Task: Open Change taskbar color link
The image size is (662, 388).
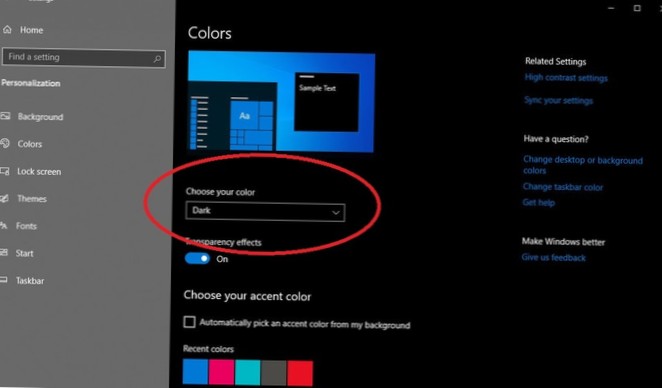Action: 563,187
